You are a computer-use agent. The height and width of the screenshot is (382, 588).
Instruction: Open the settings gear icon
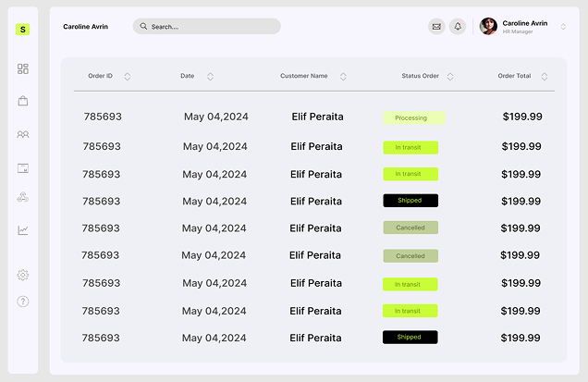[x=23, y=275]
